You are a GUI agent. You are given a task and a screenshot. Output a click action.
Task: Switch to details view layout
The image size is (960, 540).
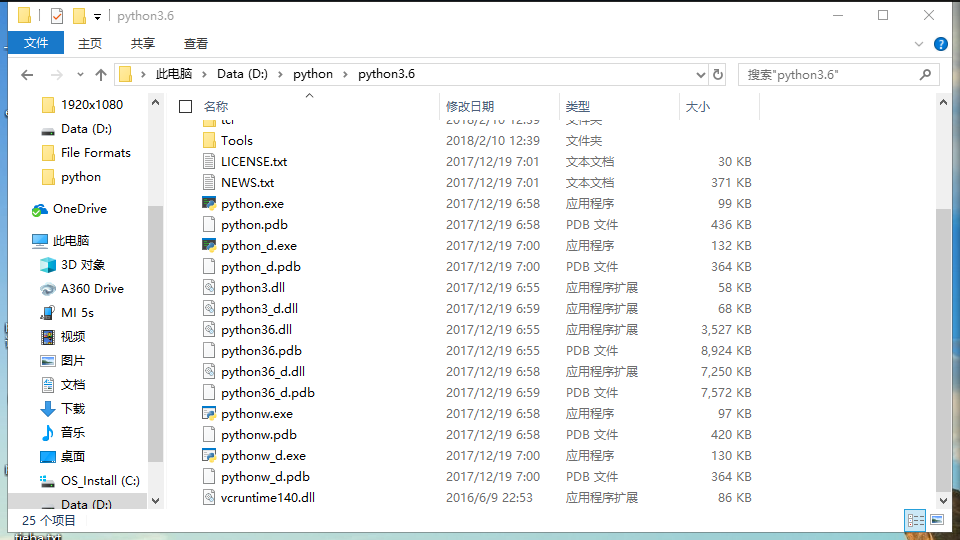click(915, 520)
